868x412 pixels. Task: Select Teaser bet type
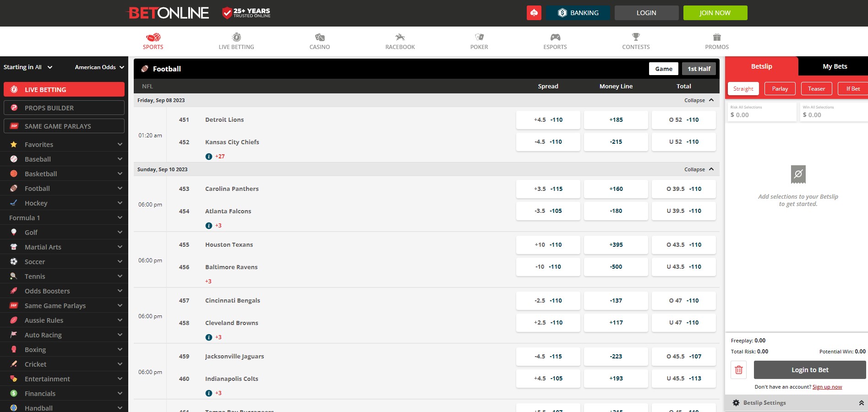(x=817, y=89)
